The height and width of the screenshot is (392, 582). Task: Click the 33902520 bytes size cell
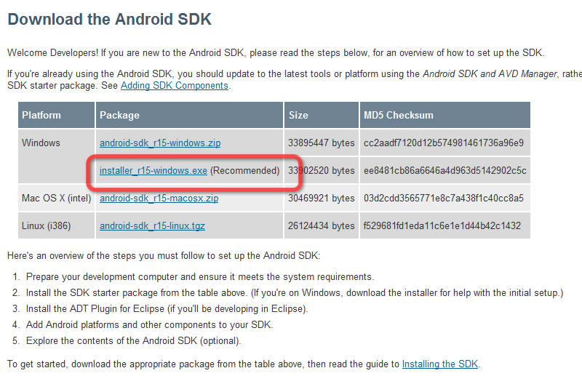tap(322, 171)
